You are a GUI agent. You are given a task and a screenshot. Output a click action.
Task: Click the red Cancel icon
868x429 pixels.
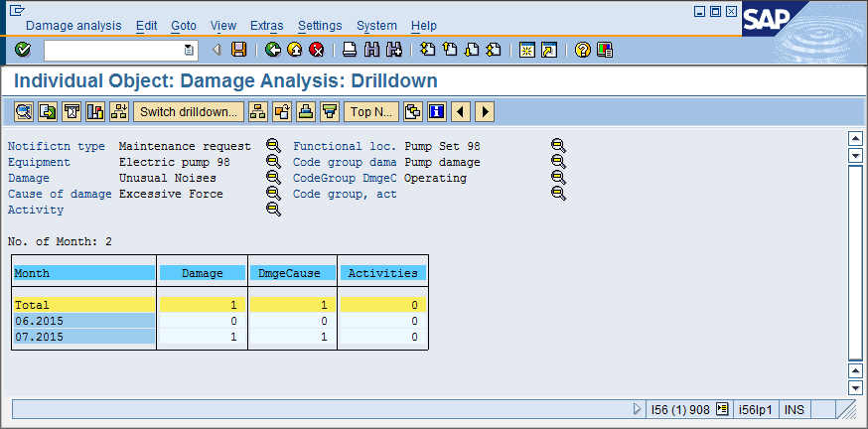316,50
